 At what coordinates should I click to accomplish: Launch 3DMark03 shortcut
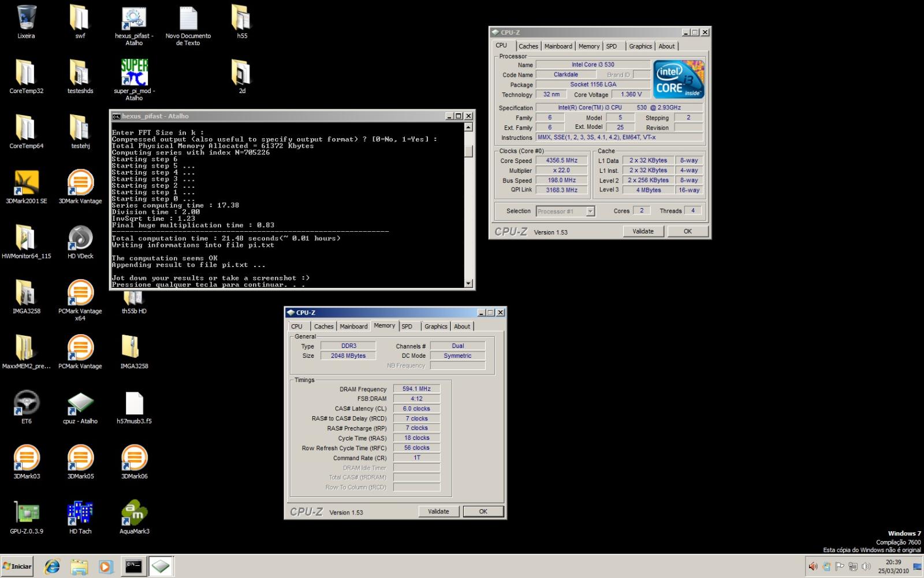click(x=26, y=461)
